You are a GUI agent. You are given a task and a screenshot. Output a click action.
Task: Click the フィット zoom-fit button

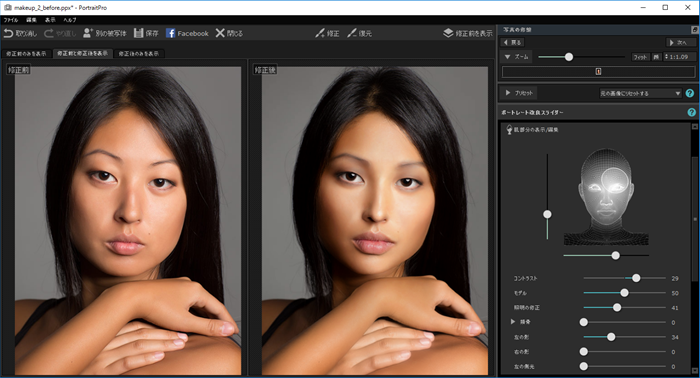click(x=641, y=57)
